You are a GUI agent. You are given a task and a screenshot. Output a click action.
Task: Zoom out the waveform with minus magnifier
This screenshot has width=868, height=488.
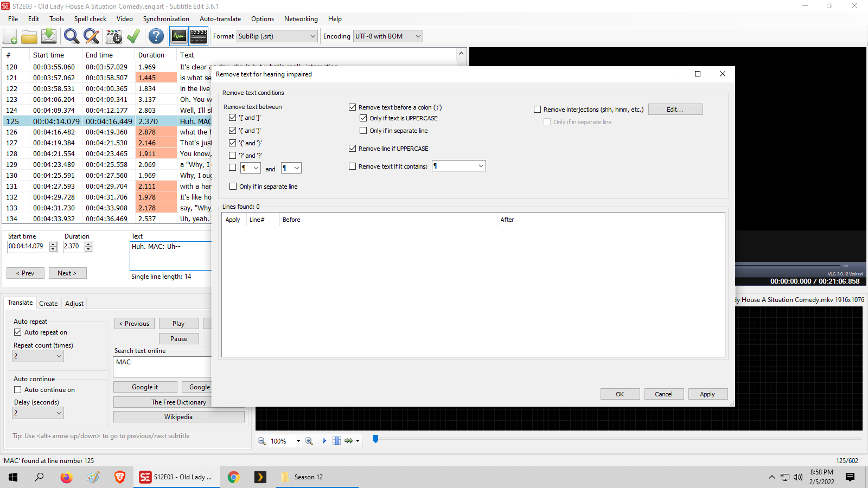(261, 441)
